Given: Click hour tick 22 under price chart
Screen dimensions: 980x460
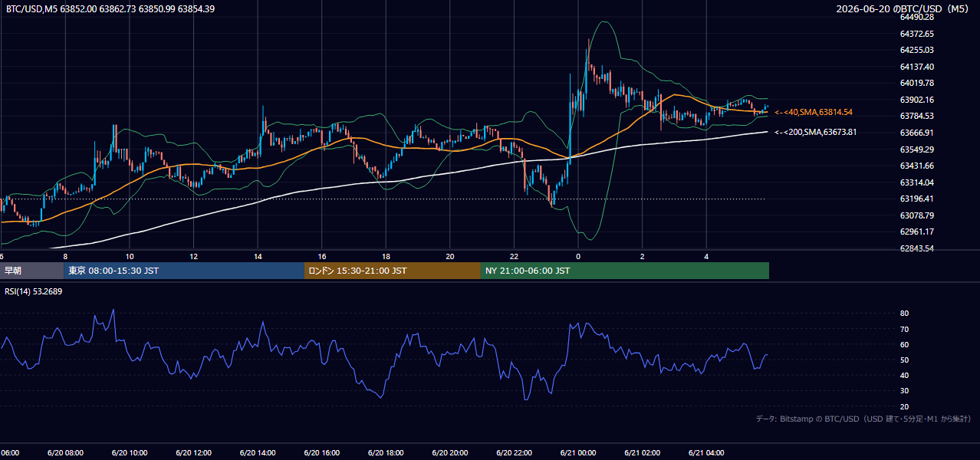Looking at the screenshot, I should [515, 257].
